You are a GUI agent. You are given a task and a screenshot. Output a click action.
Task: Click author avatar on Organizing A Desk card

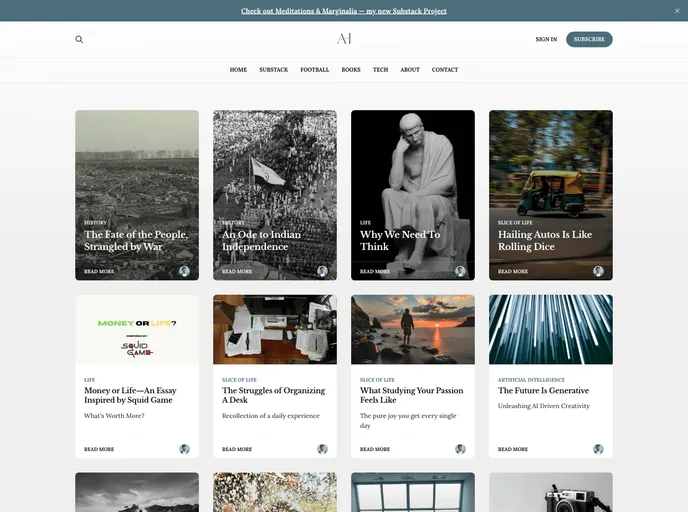322,449
